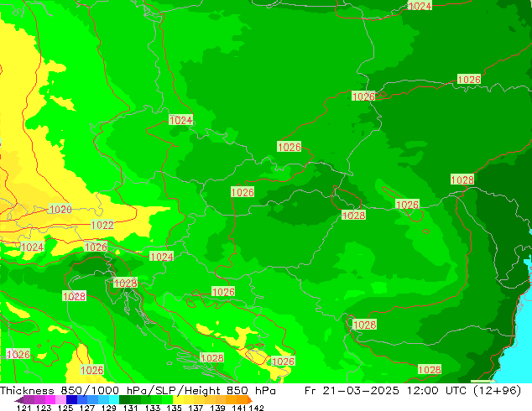Pick the darkest green legend swatch above 131
The image size is (532, 411).
click(124, 400)
